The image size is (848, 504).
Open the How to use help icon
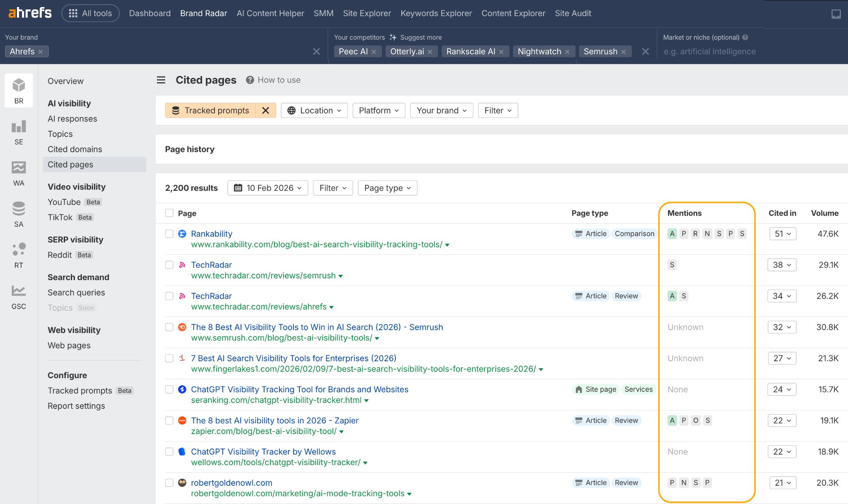[250, 80]
